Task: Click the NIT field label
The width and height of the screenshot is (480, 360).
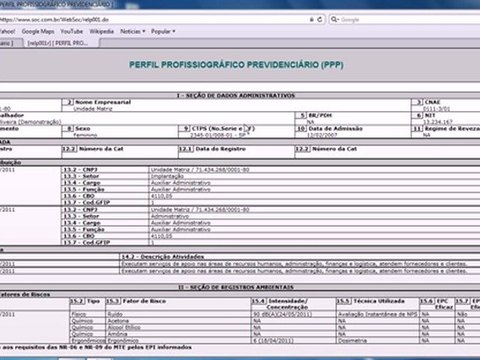Action: point(430,115)
